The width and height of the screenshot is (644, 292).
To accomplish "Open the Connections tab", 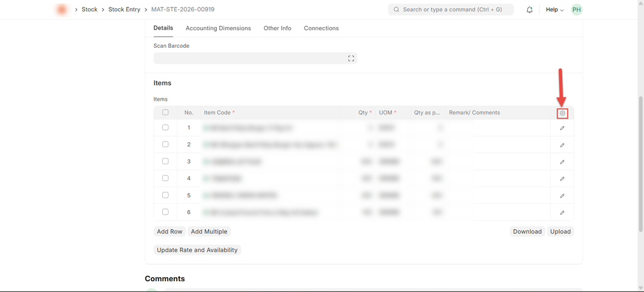I will 321,28.
